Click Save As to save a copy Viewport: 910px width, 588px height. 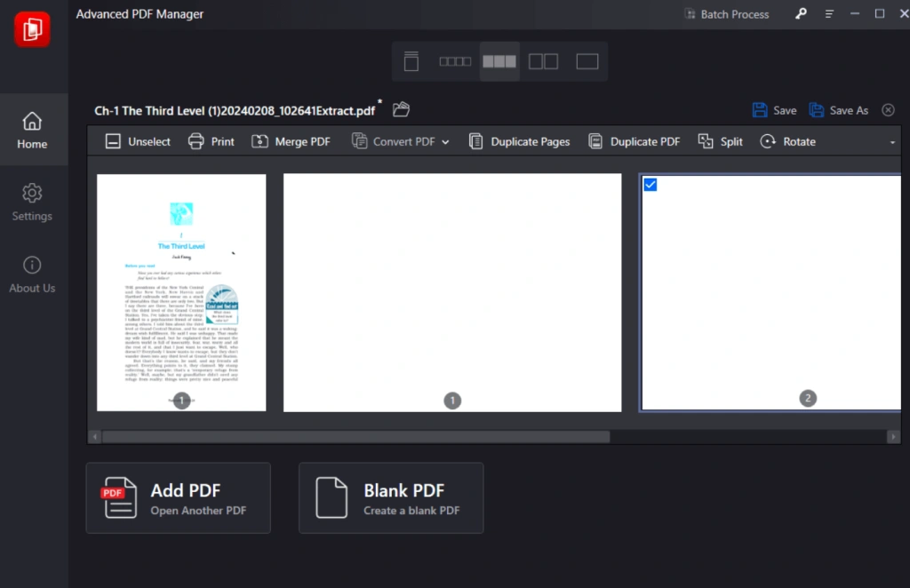[839, 110]
